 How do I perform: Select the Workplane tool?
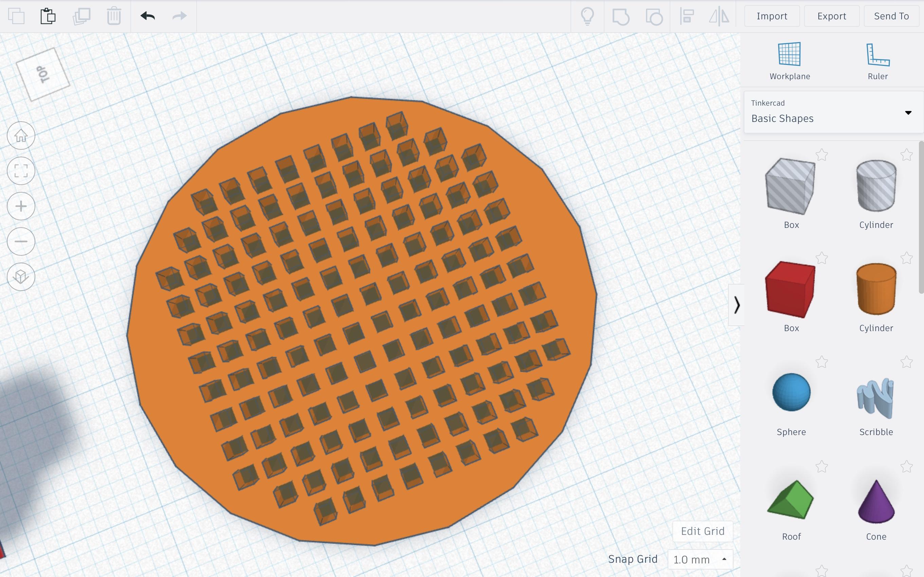click(x=790, y=61)
